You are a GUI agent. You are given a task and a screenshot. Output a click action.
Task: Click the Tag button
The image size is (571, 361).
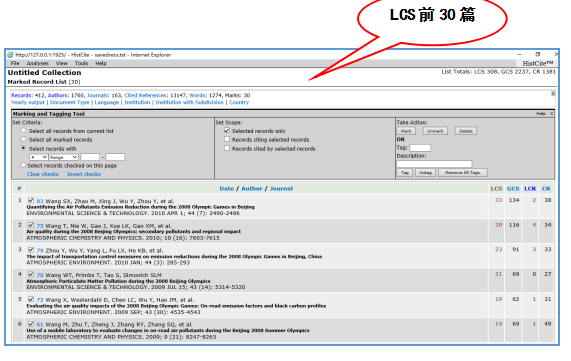click(405, 173)
